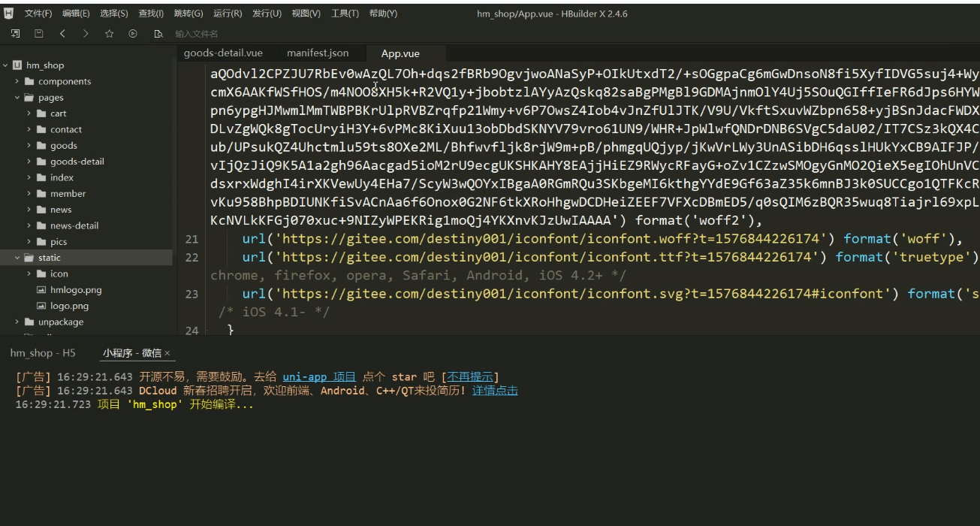The width and height of the screenshot is (980, 526).
Task: Click the new file toolbar icon
Action: 16,34
